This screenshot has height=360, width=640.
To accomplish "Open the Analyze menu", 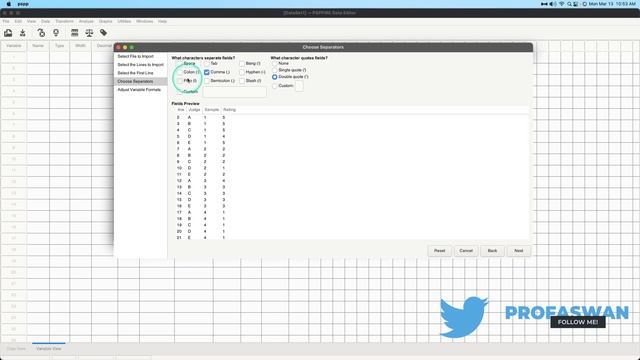I will (86, 21).
